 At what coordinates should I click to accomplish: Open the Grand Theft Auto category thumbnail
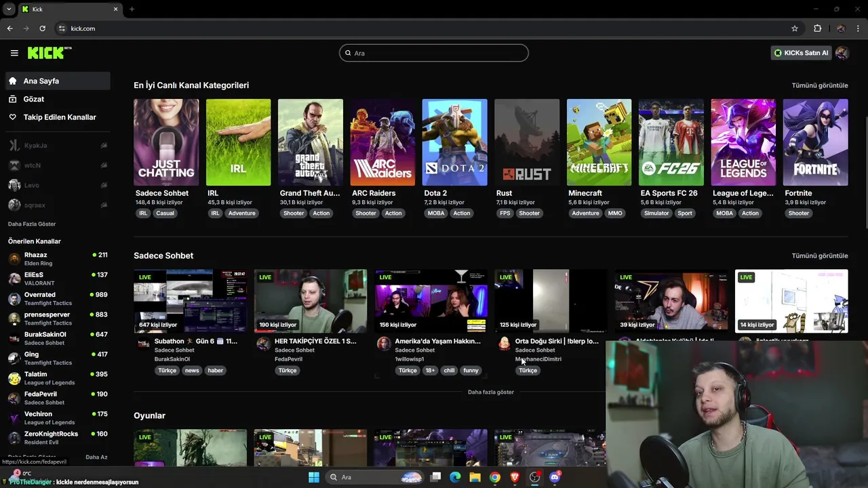coord(310,142)
